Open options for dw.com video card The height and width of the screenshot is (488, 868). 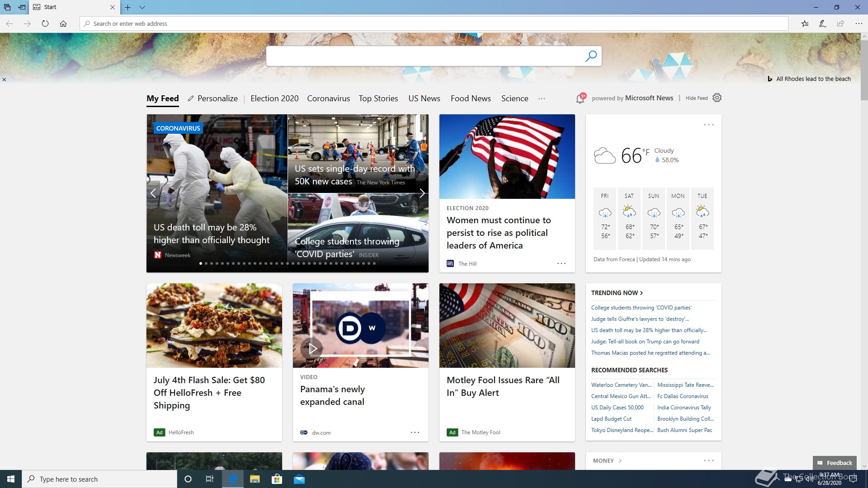[415, 432]
